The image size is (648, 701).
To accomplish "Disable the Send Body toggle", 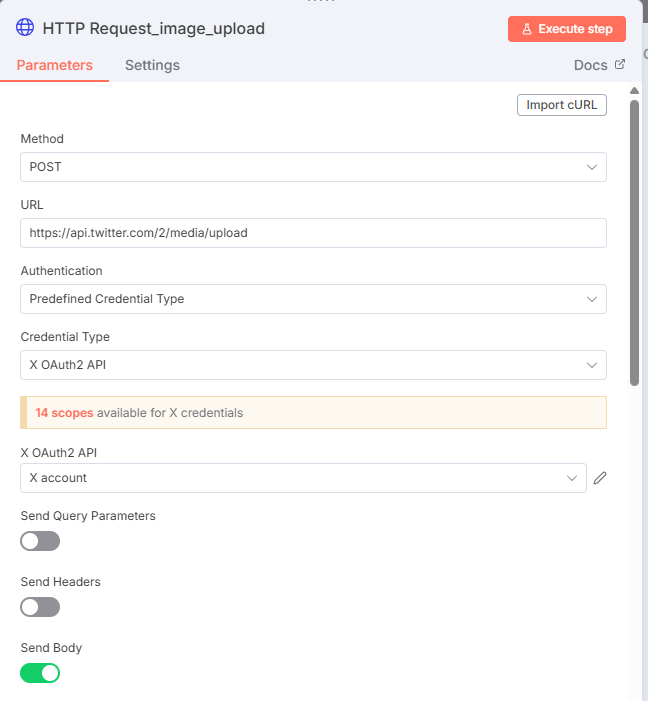I will click(40, 673).
